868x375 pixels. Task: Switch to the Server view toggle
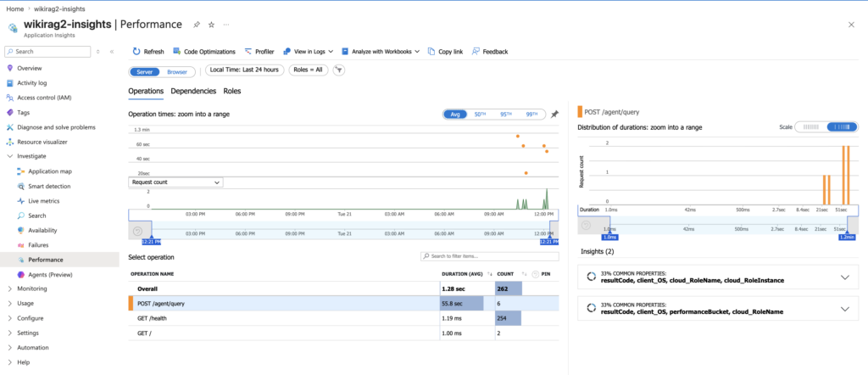pos(144,71)
